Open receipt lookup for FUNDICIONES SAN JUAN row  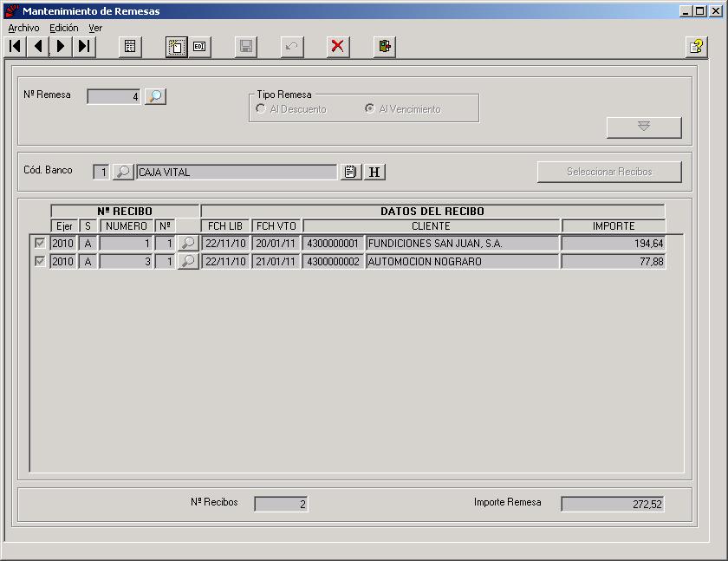pos(188,243)
